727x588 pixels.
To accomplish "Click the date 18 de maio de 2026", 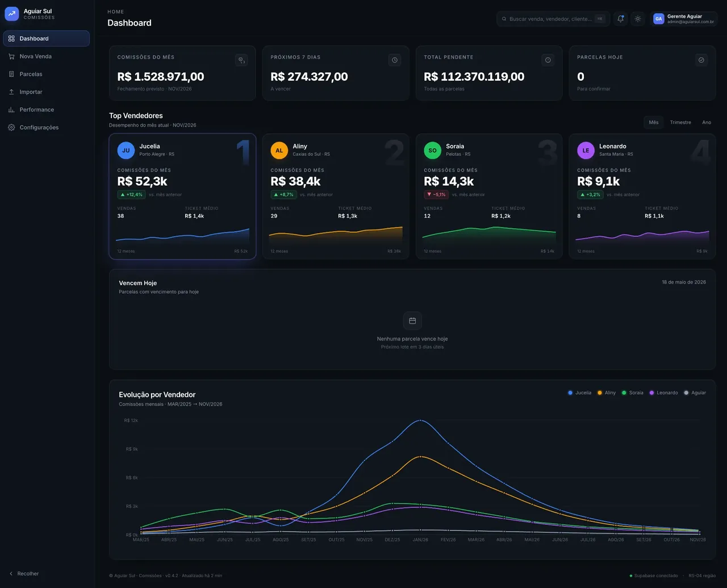I will (x=684, y=282).
